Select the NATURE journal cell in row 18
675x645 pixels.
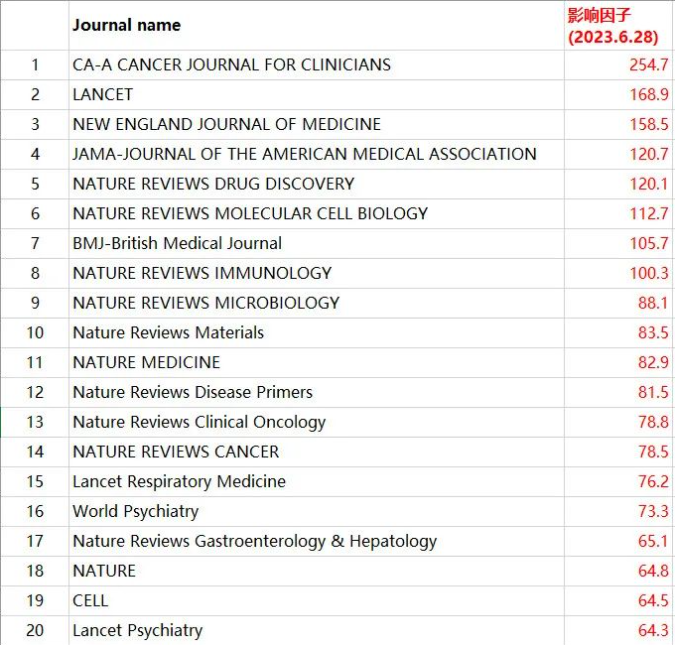click(x=316, y=571)
